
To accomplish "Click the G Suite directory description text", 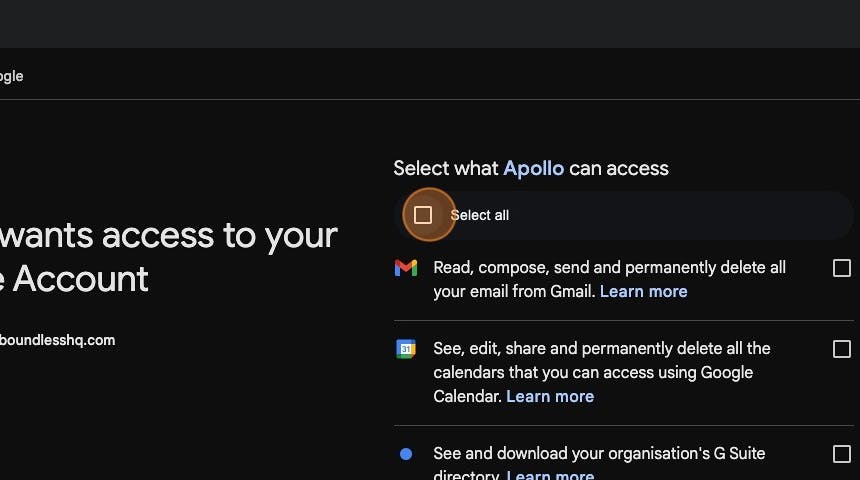I will pyautogui.click(x=599, y=463).
